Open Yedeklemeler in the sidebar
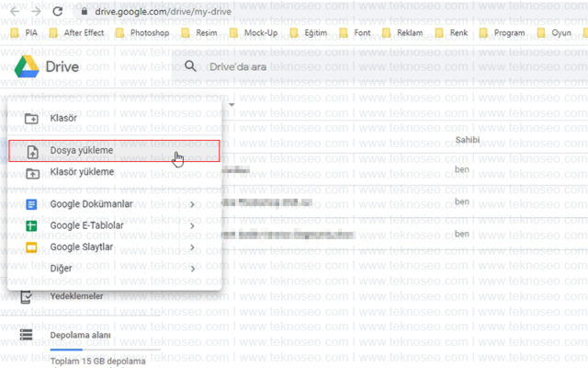The image size is (588, 368). 76,296
